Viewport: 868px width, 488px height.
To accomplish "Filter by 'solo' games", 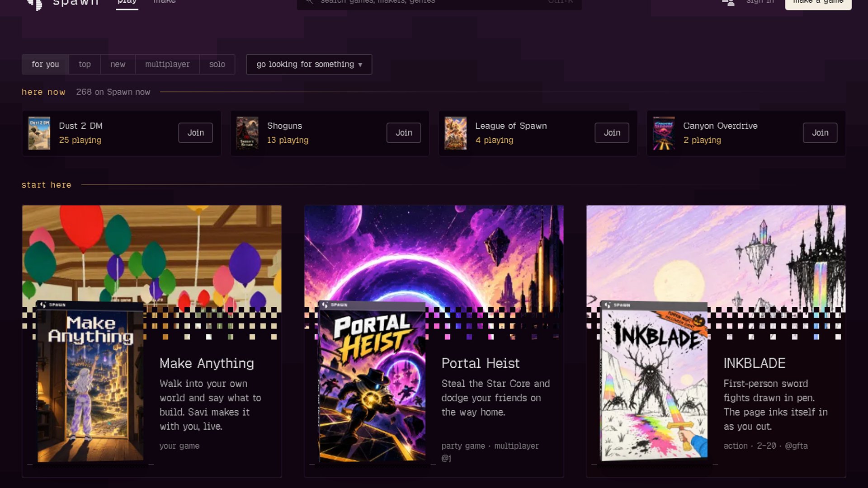I will (217, 64).
